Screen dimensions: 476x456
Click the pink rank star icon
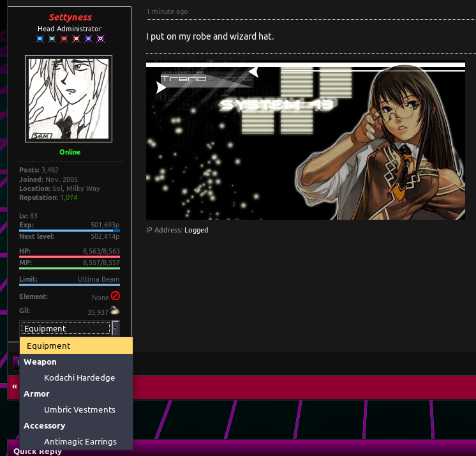[100, 39]
